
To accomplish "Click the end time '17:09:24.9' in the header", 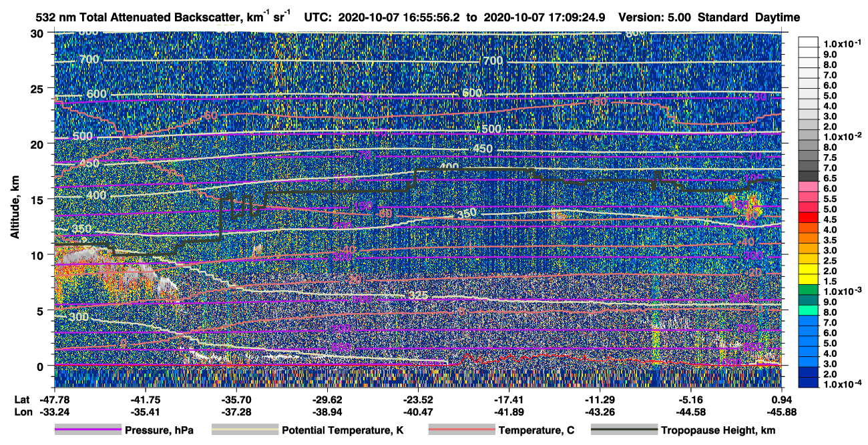I will [x=578, y=17].
